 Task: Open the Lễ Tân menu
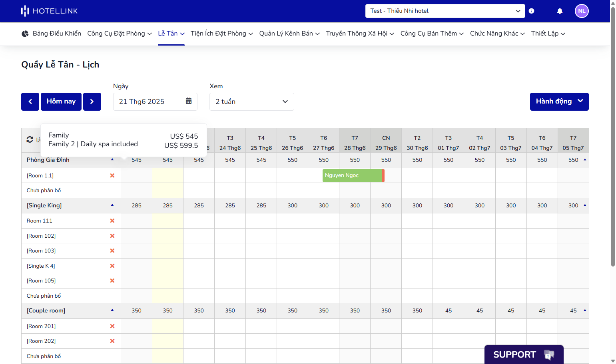(171, 34)
